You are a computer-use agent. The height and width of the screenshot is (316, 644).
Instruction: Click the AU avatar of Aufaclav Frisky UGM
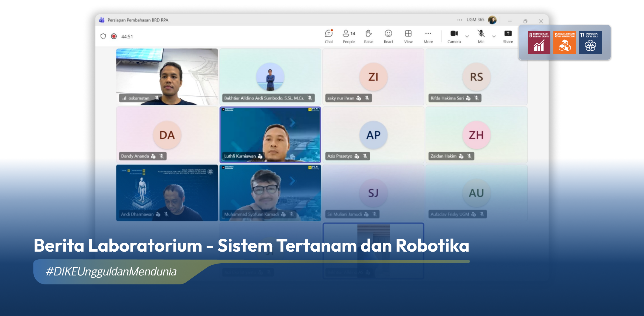coord(476,193)
